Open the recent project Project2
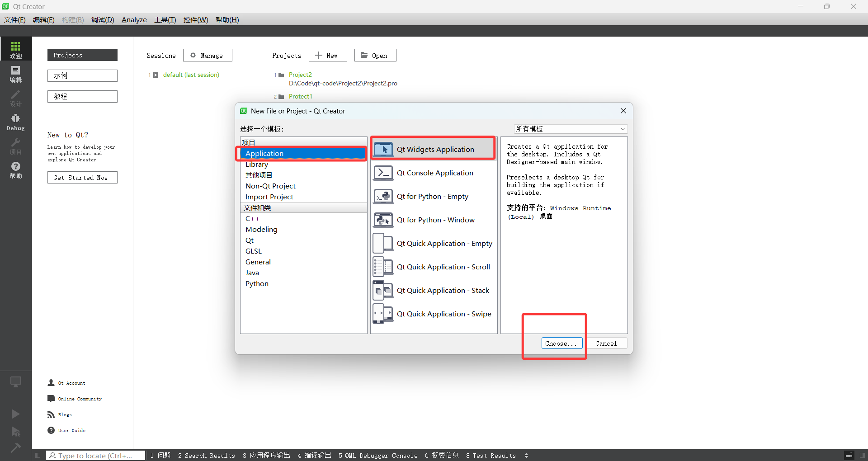Screen dimensions: 868x461 click(x=300, y=75)
